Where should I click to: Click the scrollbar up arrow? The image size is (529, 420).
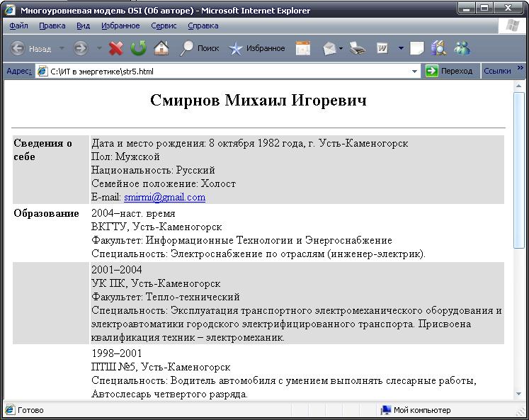tap(518, 86)
